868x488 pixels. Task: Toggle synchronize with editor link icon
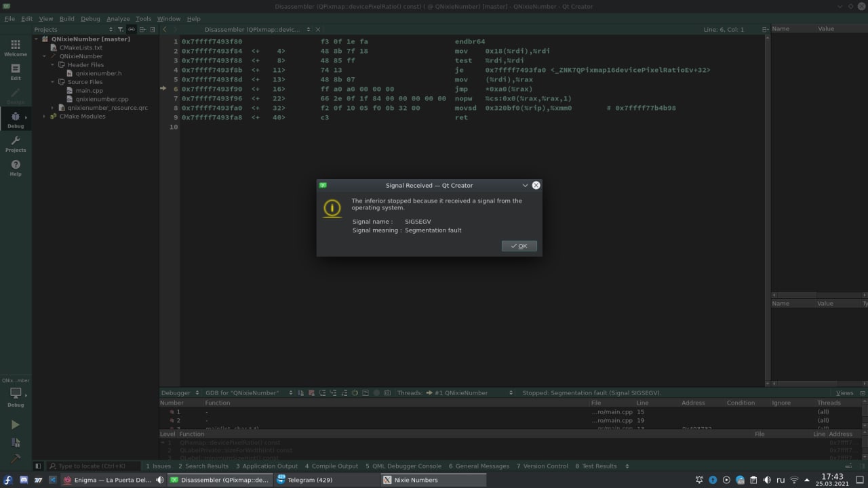pos(132,29)
